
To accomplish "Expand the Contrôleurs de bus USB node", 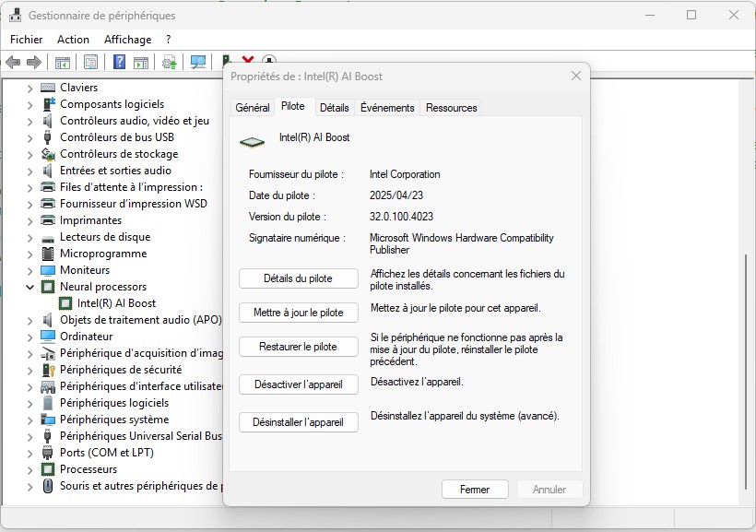I will point(30,137).
